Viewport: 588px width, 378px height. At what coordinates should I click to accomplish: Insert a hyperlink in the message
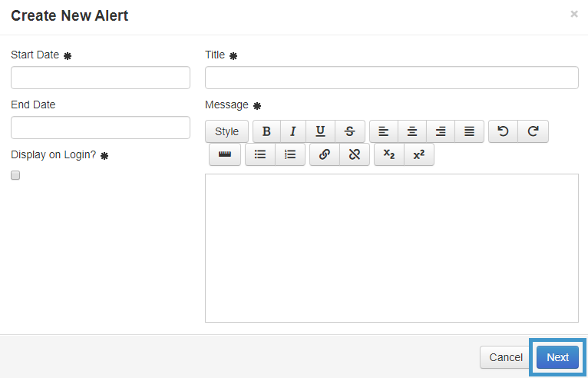click(325, 154)
